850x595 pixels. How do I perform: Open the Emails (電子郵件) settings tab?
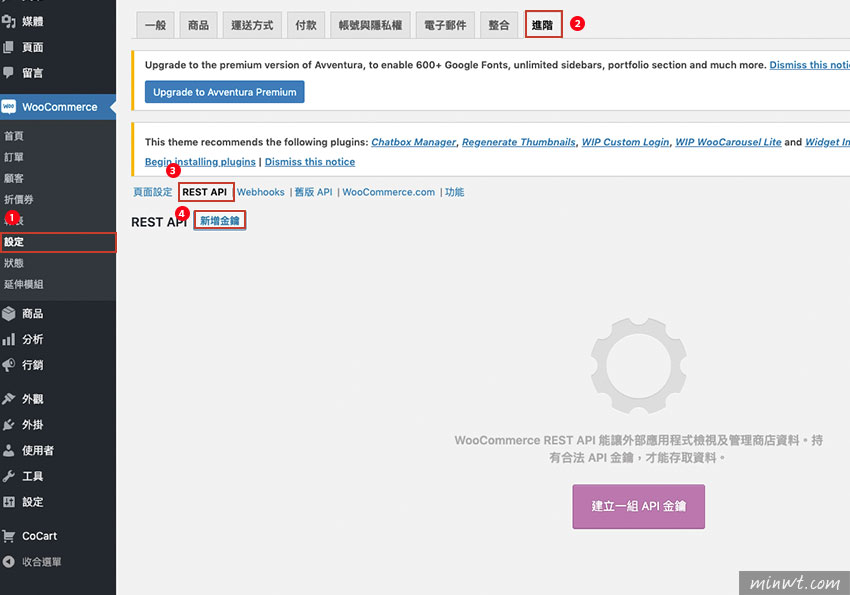[x=445, y=25]
